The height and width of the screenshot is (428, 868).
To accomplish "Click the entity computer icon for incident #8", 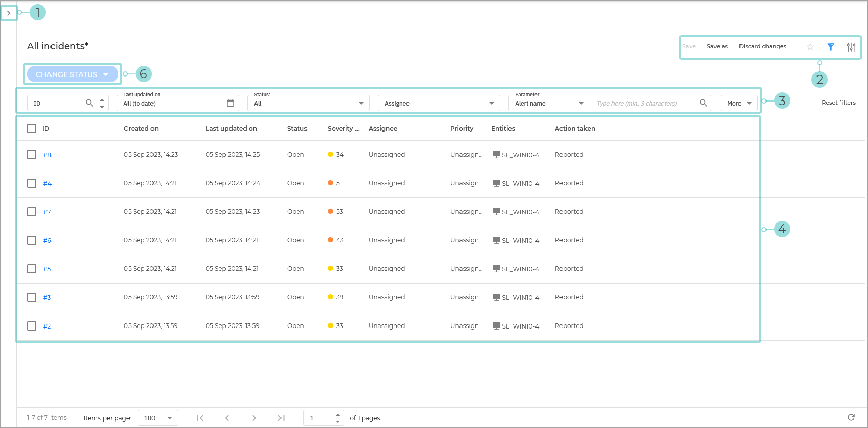I will tap(496, 155).
